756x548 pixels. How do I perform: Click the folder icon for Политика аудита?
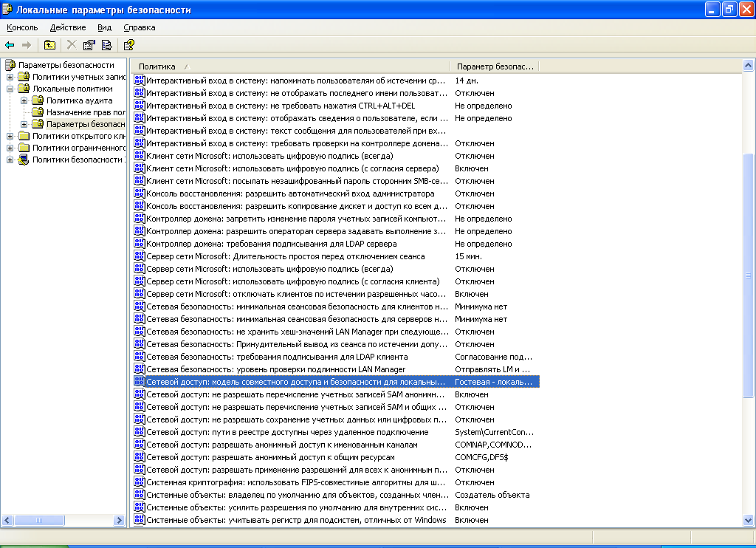38,100
